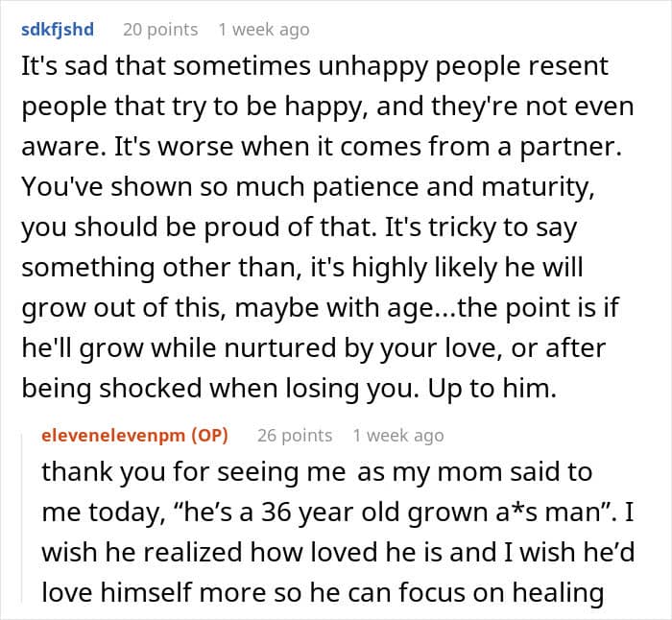Visit elevenelevenpm's profile

(x=113, y=436)
